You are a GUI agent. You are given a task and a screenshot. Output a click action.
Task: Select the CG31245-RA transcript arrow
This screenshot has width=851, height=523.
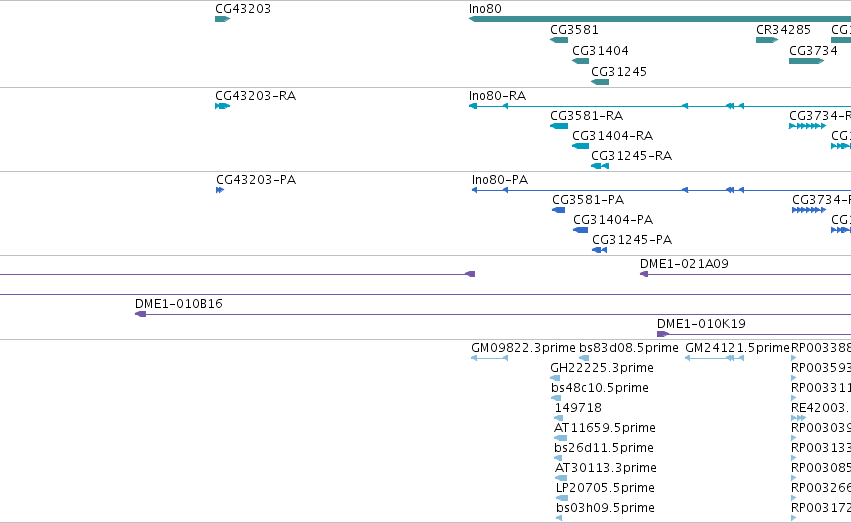[x=600, y=166]
